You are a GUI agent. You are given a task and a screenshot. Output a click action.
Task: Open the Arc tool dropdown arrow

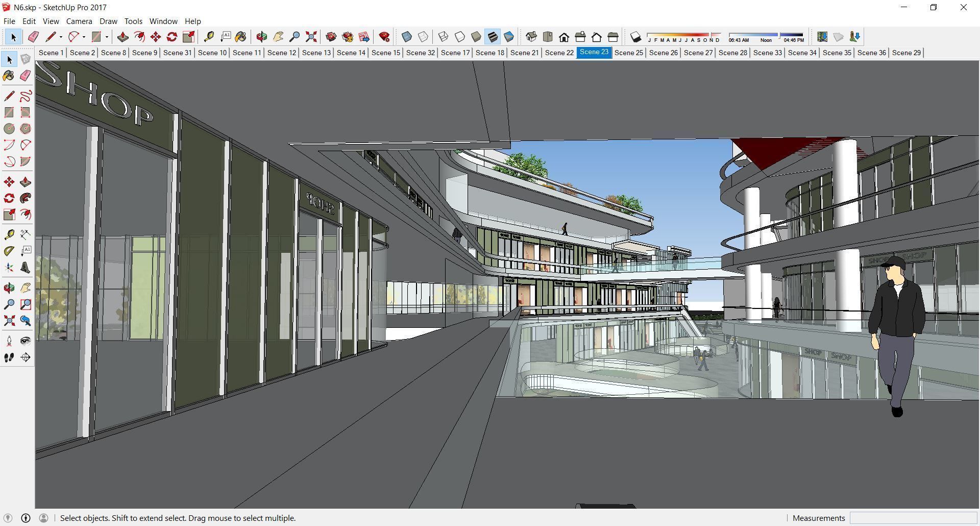pos(84,37)
